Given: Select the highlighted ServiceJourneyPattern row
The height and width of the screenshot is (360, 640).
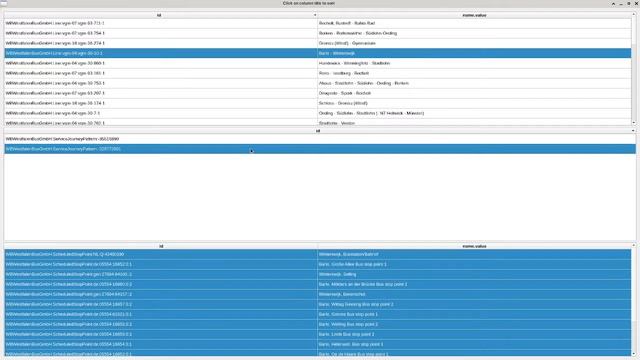Looking at the screenshot, I should 320,149.
